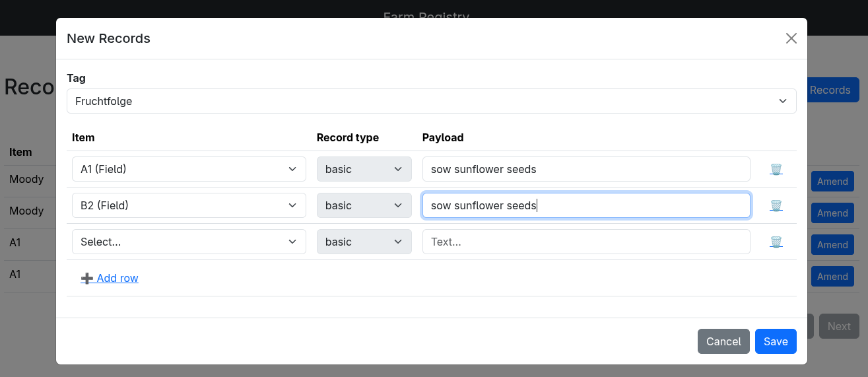The height and width of the screenshot is (377, 868).
Task: Click the Records button behind the dialog
Action: (x=833, y=90)
